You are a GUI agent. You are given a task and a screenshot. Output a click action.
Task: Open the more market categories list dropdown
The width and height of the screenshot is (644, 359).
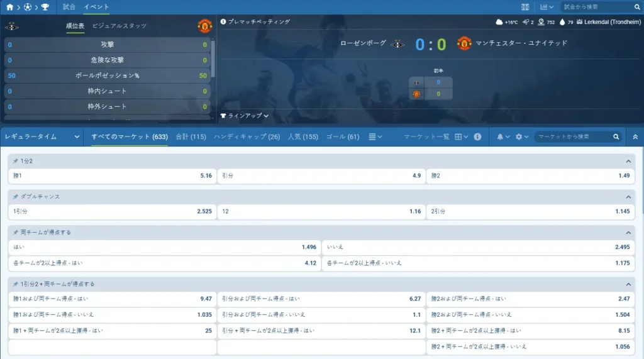(375, 137)
